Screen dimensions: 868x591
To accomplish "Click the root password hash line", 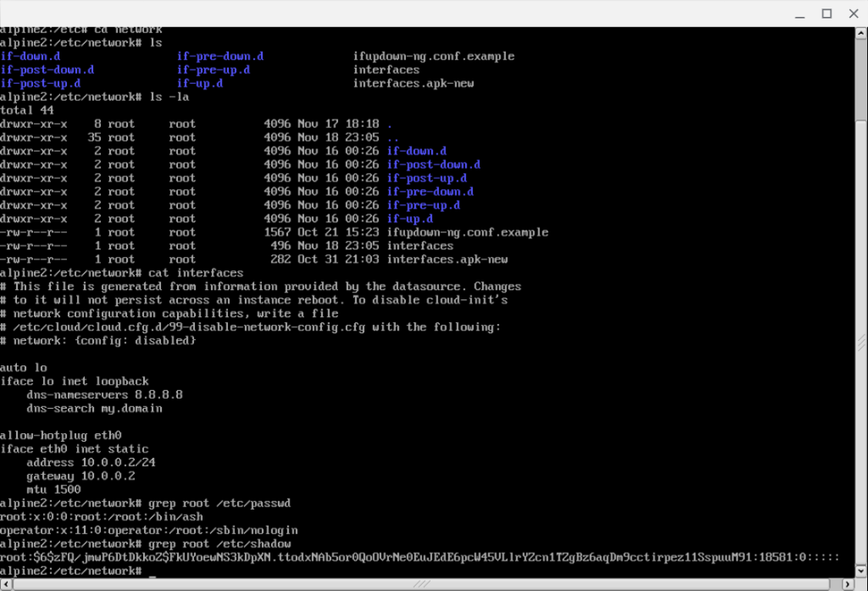I will pyautogui.click(x=420, y=557).
